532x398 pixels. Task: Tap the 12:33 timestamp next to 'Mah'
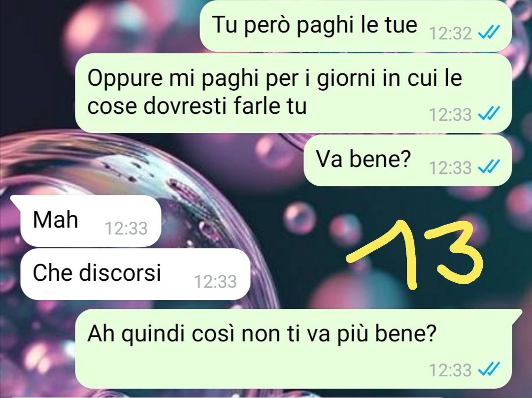(x=126, y=229)
